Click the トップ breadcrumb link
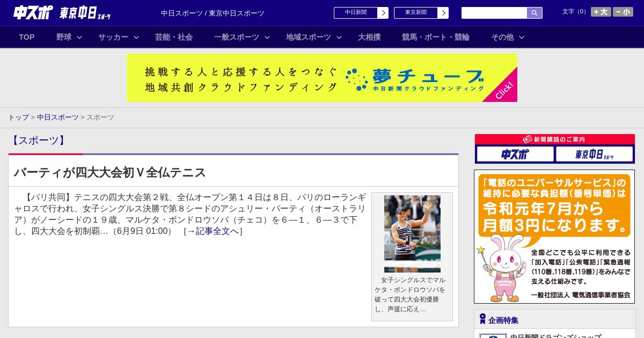 click(x=19, y=117)
